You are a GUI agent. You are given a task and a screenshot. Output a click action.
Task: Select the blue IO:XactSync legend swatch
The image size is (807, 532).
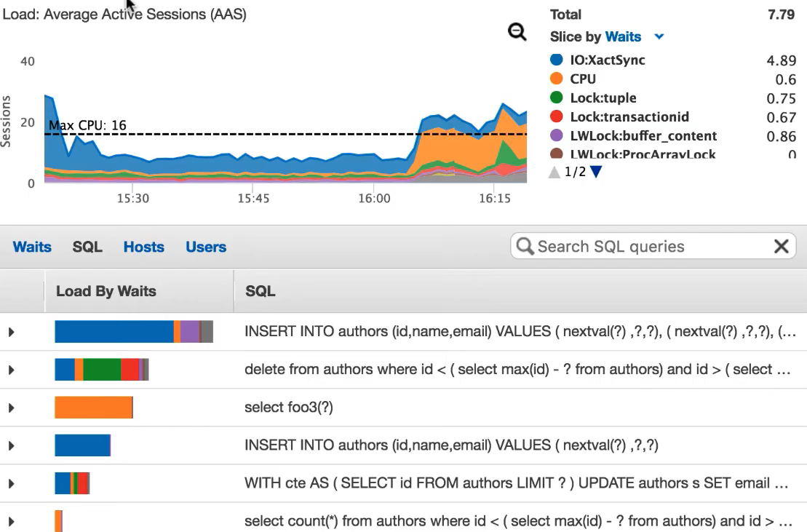(x=557, y=60)
